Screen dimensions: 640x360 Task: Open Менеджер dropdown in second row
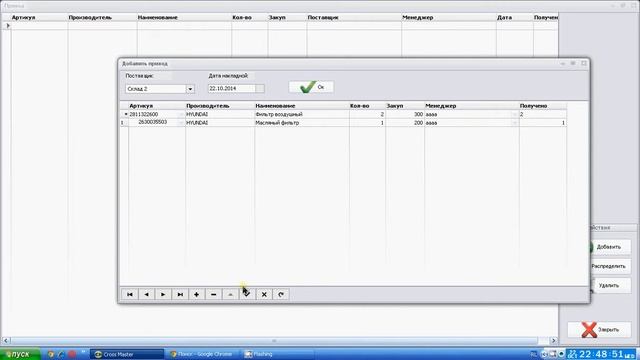coord(515,122)
